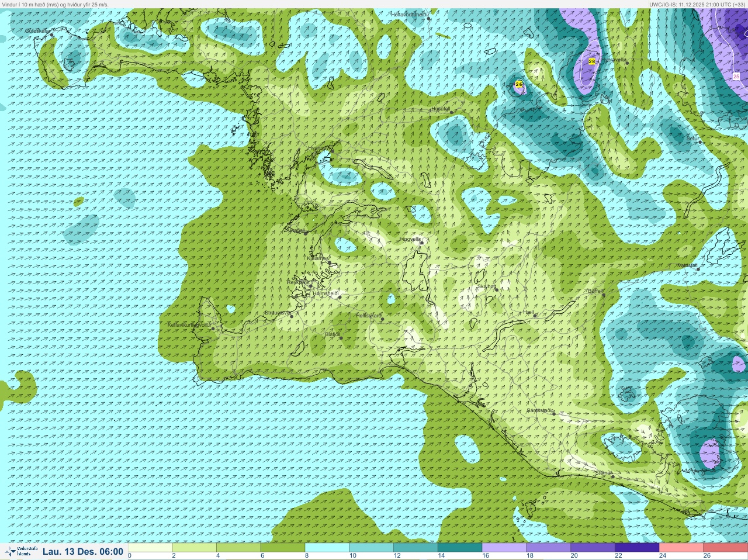Select the 22–24 m/s dark indigo legend swatch
The height and width of the screenshot is (560, 748).
tap(637, 548)
